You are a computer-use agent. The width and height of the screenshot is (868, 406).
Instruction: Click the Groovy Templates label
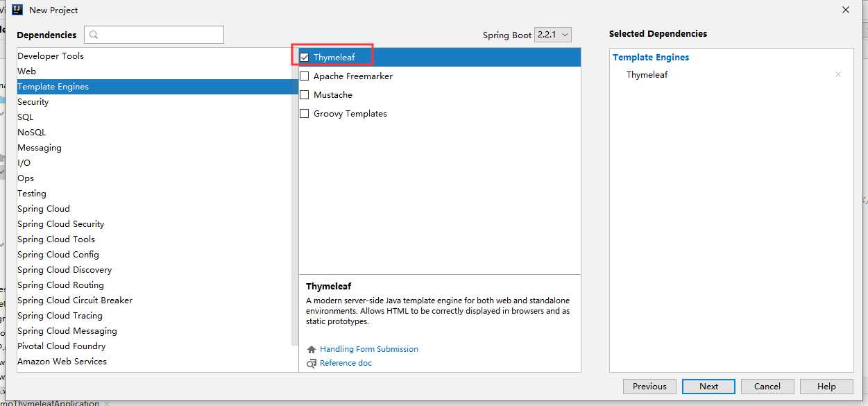(350, 114)
